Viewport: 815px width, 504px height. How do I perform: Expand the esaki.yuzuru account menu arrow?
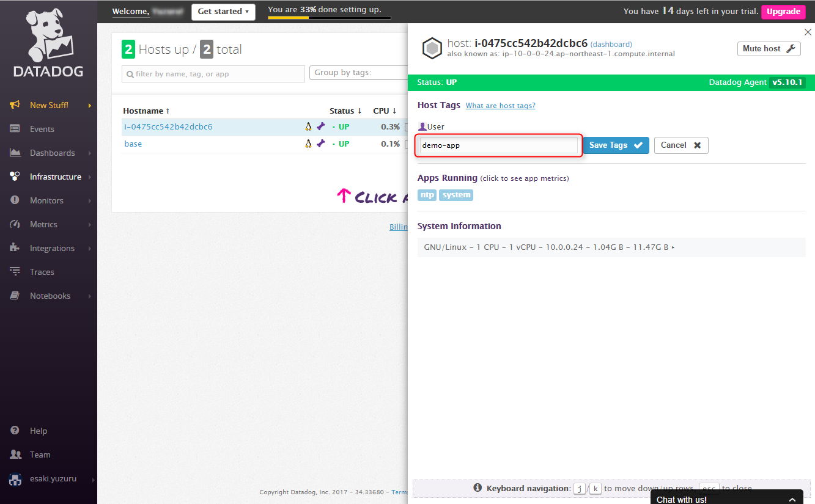[93, 480]
